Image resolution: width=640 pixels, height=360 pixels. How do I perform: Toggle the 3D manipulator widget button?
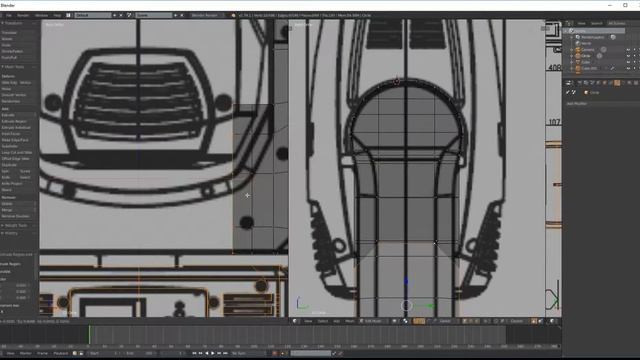[x=416, y=321]
